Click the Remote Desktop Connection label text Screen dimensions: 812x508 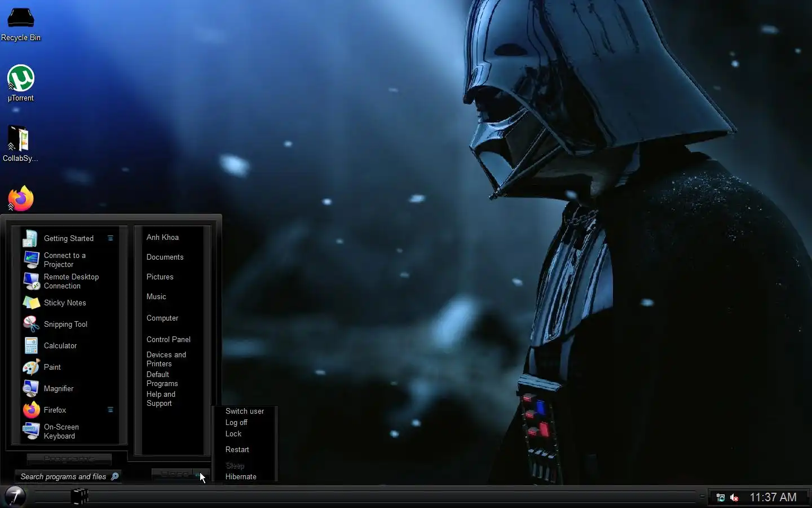[x=71, y=281]
